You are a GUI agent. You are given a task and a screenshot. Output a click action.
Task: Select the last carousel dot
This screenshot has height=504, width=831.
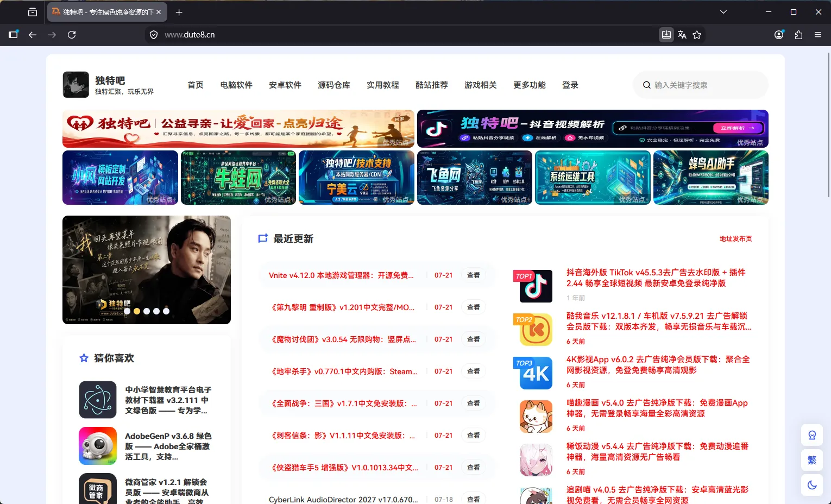(166, 311)
